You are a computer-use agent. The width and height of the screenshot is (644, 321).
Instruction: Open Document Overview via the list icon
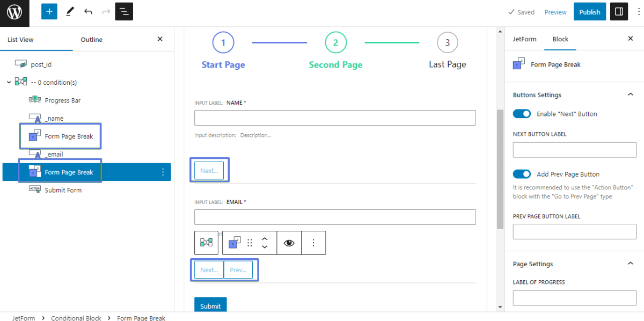click(x=124, y=11)
